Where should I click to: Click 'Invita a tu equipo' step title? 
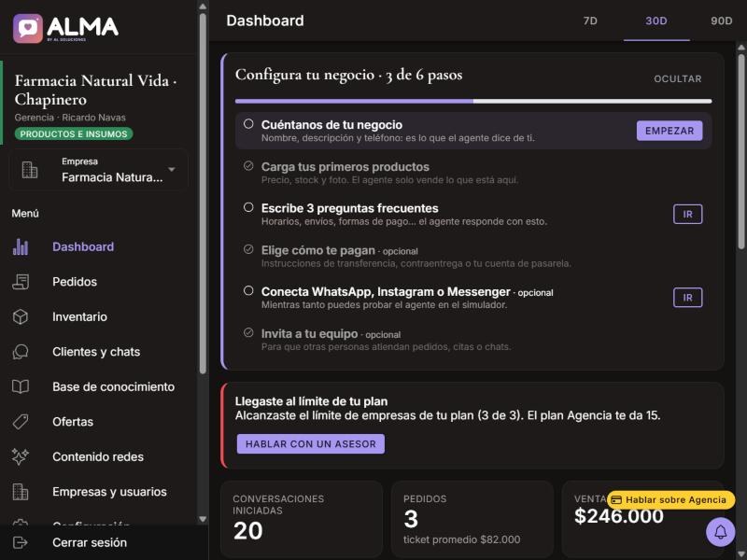coord(309,334)
